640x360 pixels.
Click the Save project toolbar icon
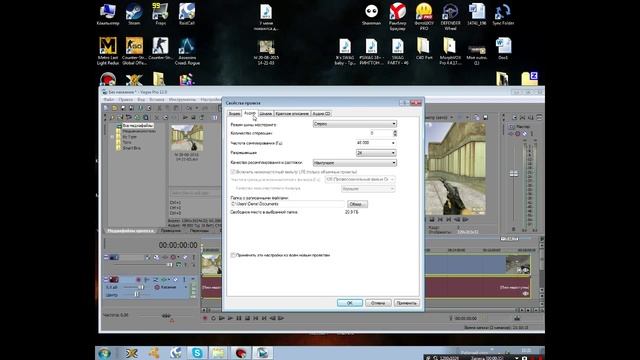click(123, 108)
